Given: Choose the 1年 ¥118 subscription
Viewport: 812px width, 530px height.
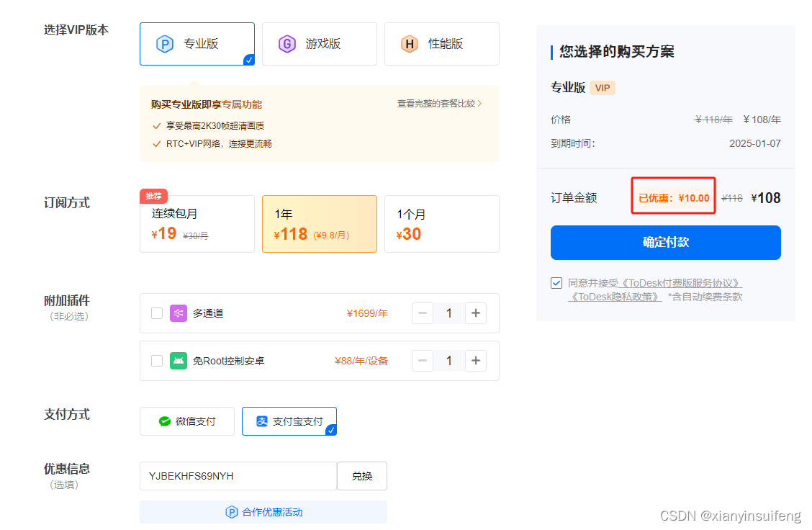Looking at the screenshot, I should 320,224.
